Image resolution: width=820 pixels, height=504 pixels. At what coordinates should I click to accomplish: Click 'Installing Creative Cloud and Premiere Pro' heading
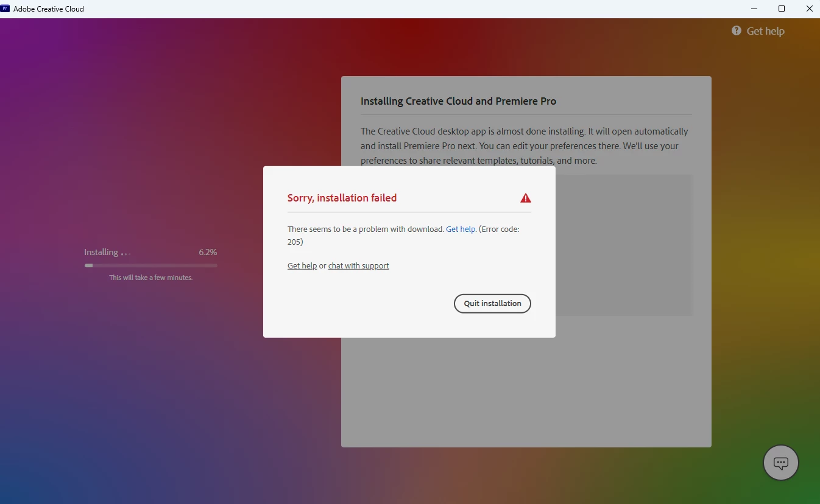coord(458,101)
